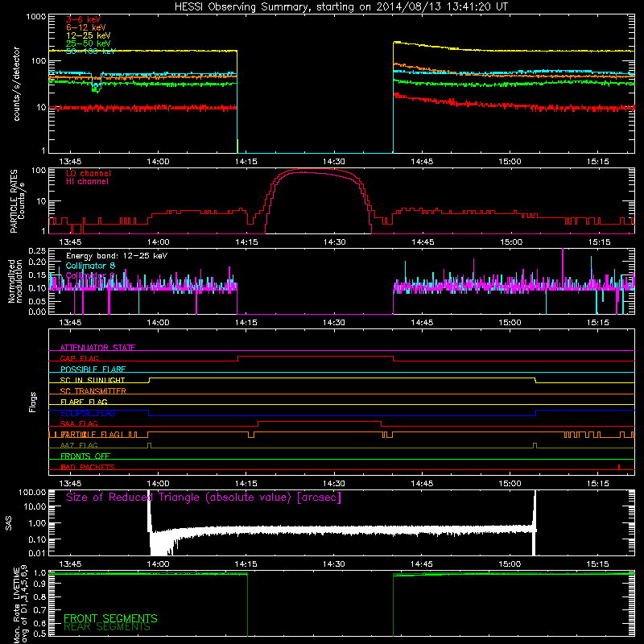Click the 'Flags' vertical axis label
Screen dimensions: 644x644
[33, 402]
